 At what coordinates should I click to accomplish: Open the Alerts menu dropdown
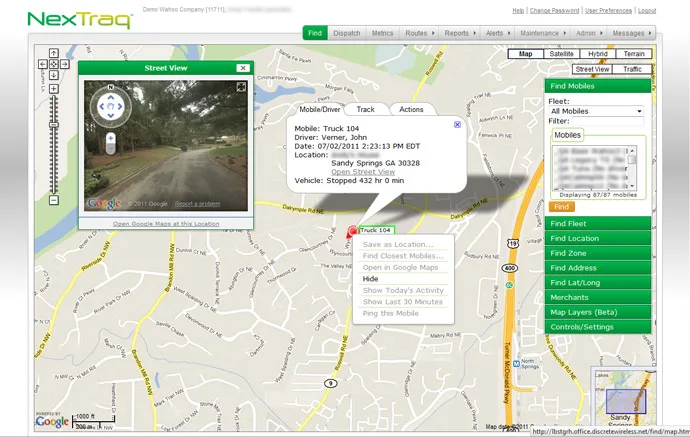[498, 33]
